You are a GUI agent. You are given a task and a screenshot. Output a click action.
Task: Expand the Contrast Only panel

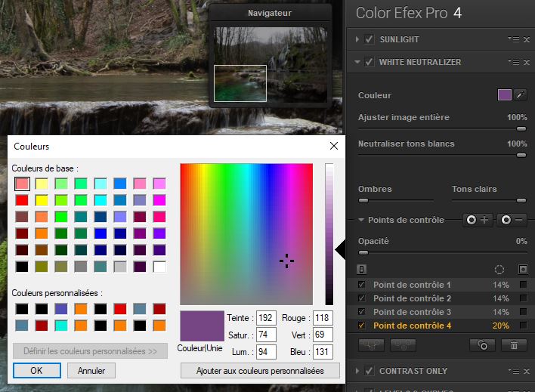click(x=357, y=371)
